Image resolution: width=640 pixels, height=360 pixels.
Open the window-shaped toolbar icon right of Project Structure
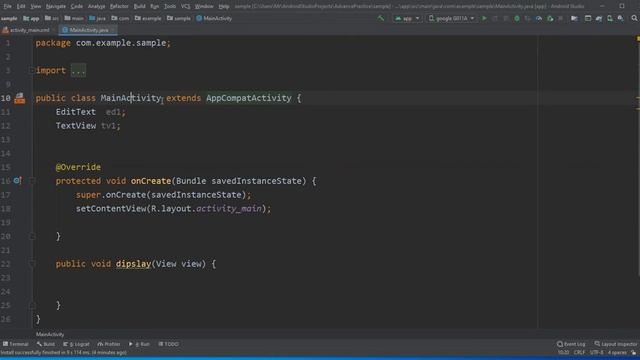point(588,18)
